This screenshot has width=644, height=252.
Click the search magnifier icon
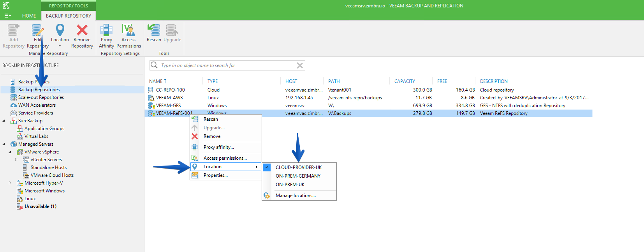pyautogui.click(x=154, y=65)
